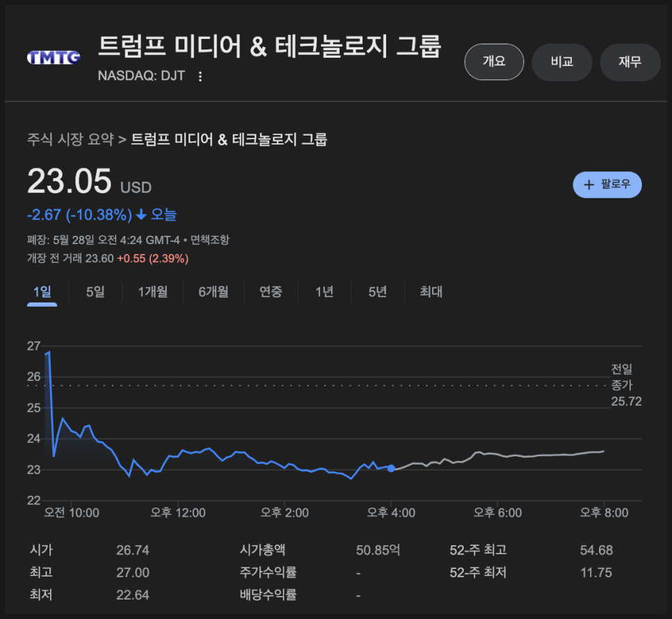The image size is (672, 619).
Task: Follow the stock with 팔로우 button
Action: pos(607,184)
